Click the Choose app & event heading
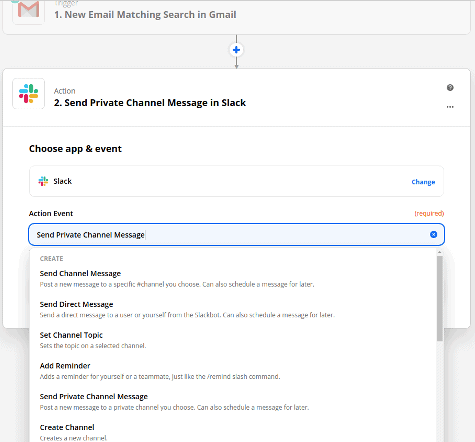This screenshot has width=475, height=442. [x=75, y=149]
